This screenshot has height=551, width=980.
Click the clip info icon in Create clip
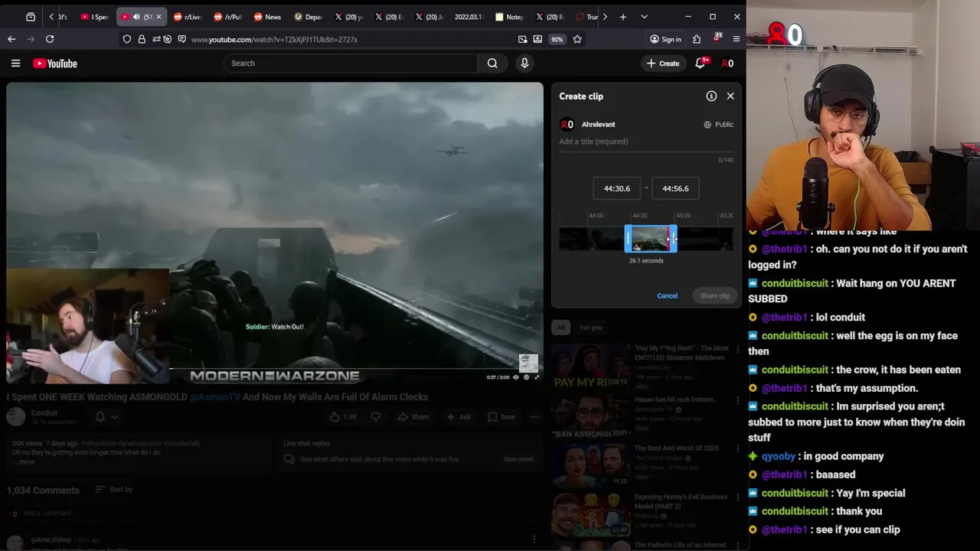point(711,96)
